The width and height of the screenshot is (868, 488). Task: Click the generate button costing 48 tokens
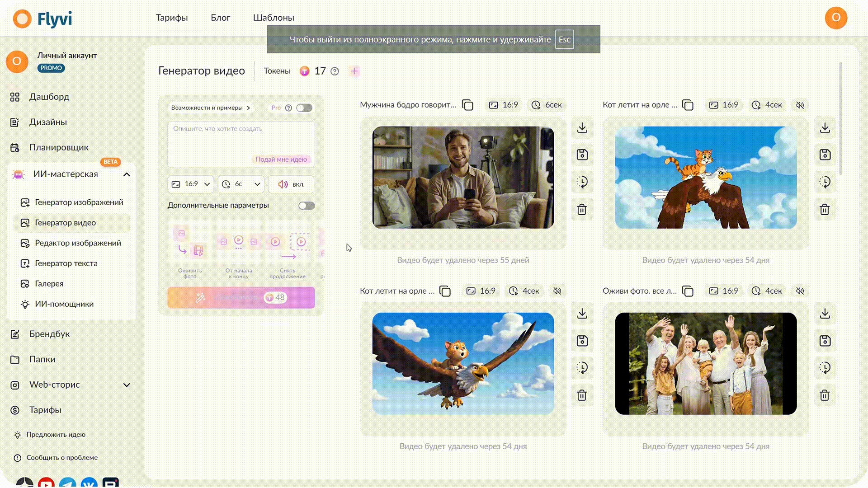(x=241, y=298)
